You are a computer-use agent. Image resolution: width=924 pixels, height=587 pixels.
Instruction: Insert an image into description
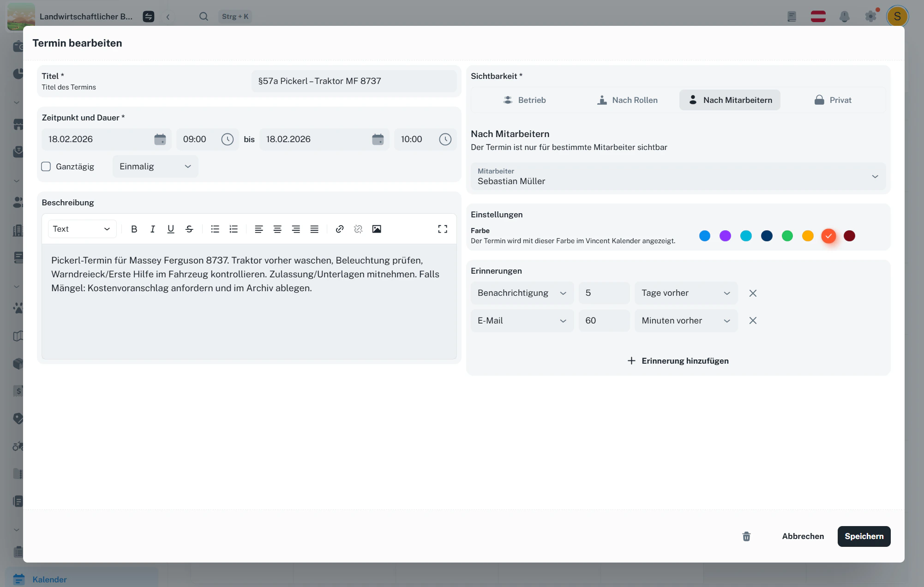(x=377, y=229)
